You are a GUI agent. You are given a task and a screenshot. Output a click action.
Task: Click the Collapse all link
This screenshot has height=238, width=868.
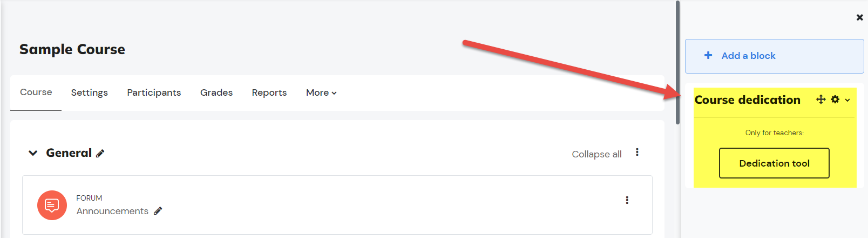pos(596,154)
